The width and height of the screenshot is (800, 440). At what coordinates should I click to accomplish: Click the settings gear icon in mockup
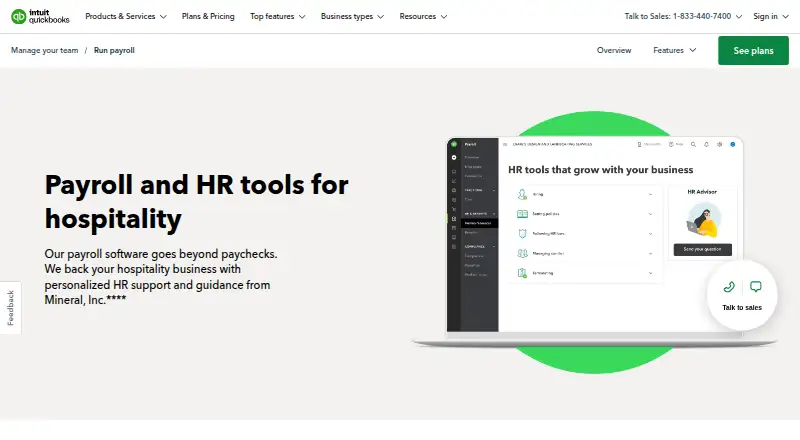[x=719, y=144]
